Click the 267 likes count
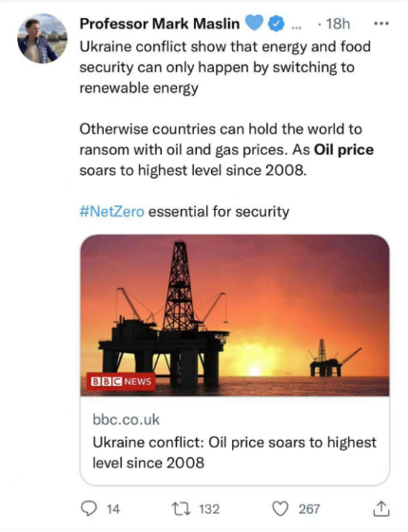Image resolution: width=408 pixels, height=532 pixels. [309, 509]
